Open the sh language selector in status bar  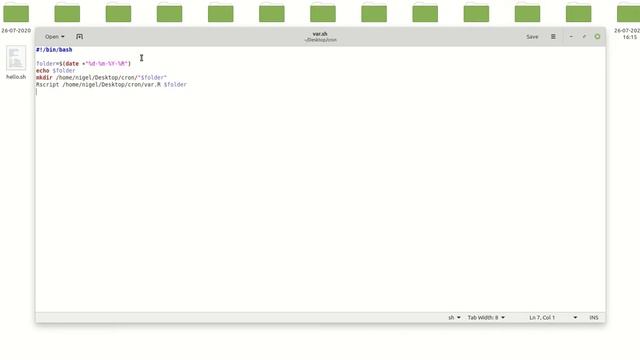click(454, 318)
